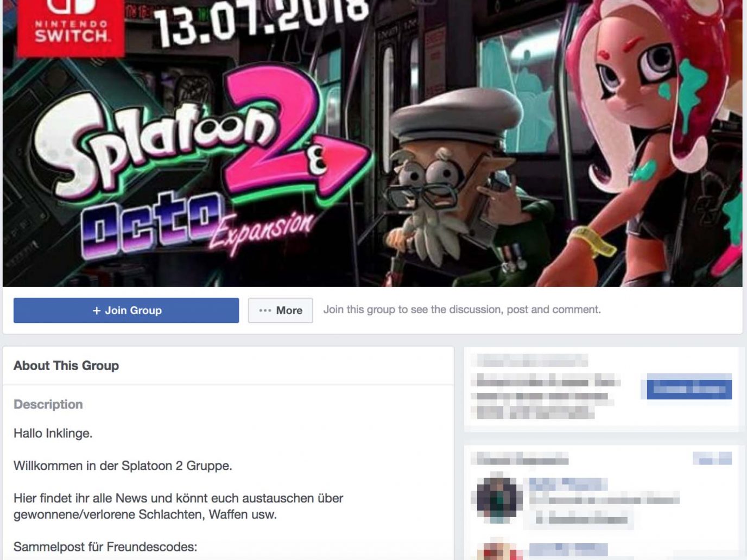
Task: Click blurred link at members card corner
Action: [x=712, y=459]
